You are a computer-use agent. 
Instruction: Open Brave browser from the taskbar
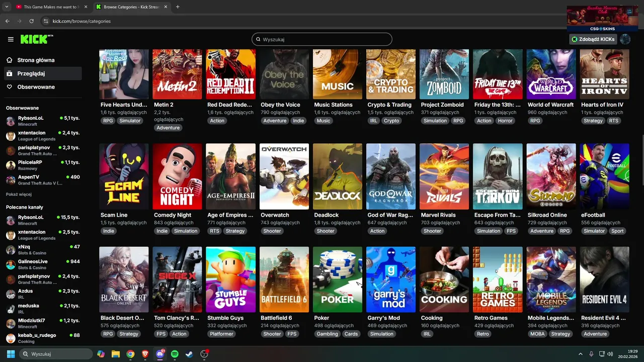click(x=145, y=354)
